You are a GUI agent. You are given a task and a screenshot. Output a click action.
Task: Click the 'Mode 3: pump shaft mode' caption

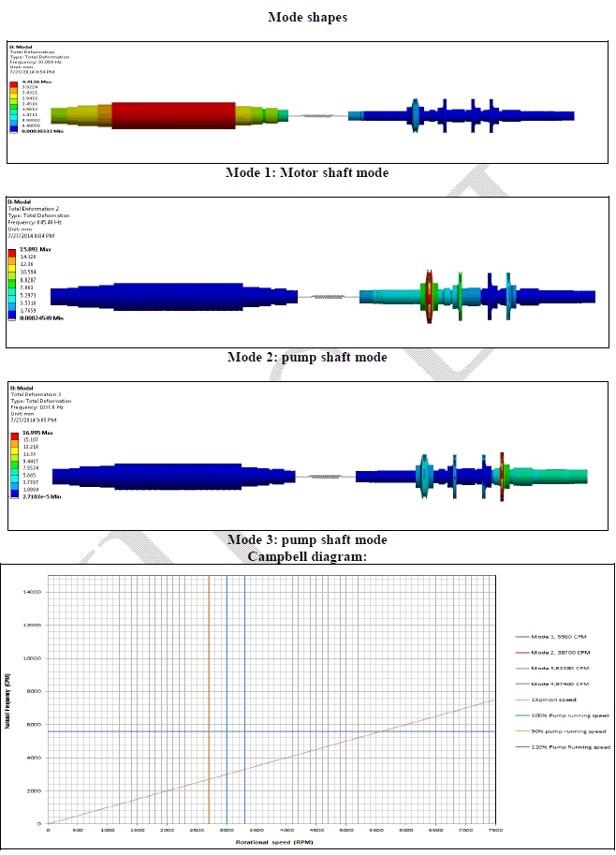pyautogui.click(x=306, y=539)
